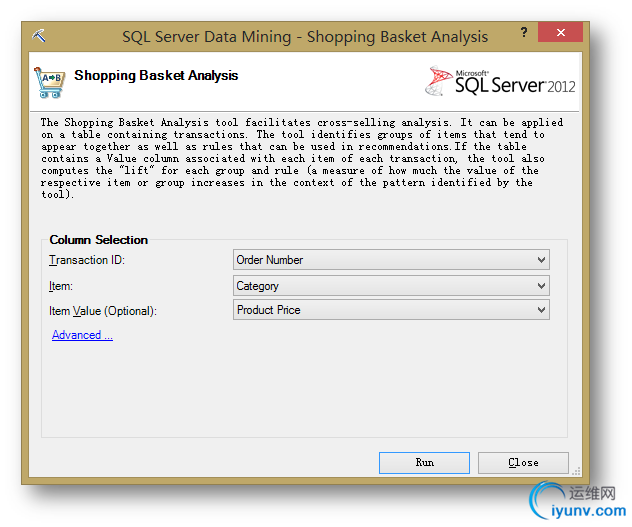Screen dimensions: 632x527
Task: Select the Category combo box field
Action: (x=391, y=286)
